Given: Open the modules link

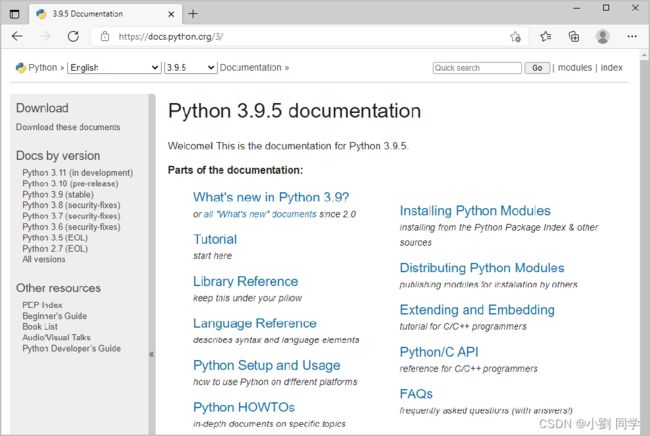Looking at the screenshot, I should click(575, 68).
